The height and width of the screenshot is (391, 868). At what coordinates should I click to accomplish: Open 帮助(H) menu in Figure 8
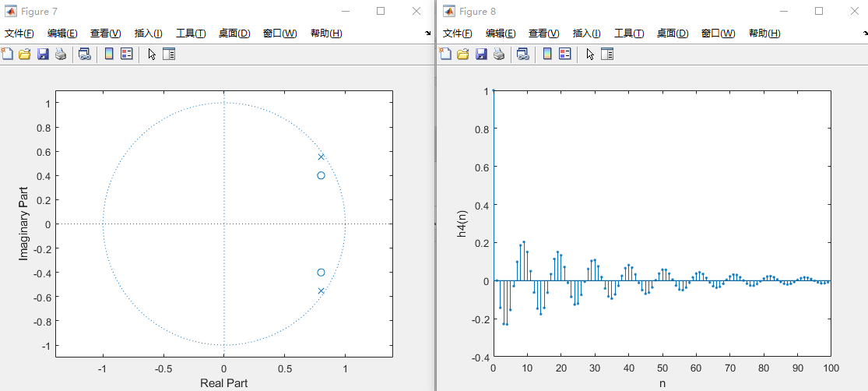pyautogui.click(x=765, y=33)
